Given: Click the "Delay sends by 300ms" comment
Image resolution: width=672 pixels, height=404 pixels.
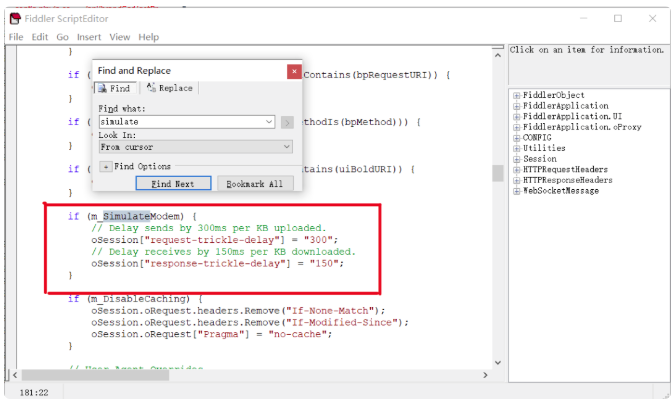Looking at the screenshot, I should [x=209, y=228].
